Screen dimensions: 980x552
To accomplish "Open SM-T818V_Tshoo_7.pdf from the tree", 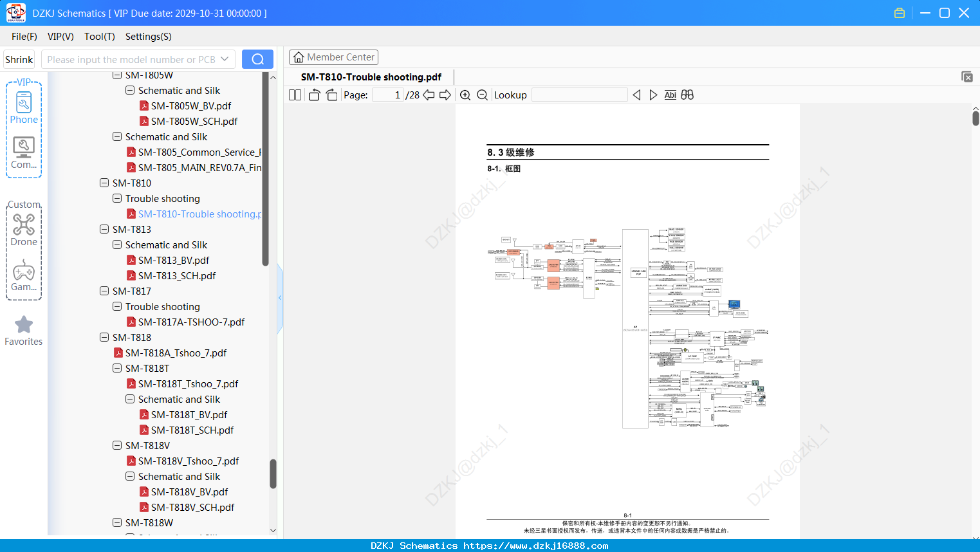I will [x=189, y=461].
